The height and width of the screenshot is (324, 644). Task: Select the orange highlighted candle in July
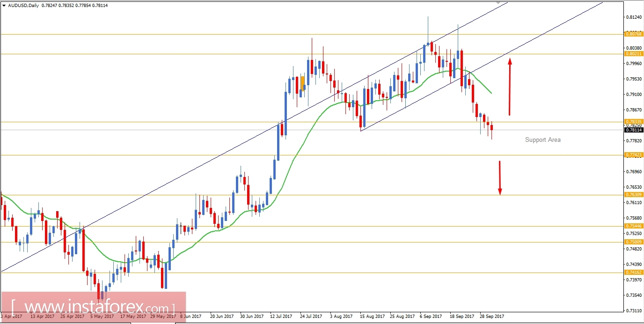[x=302, y=82]
